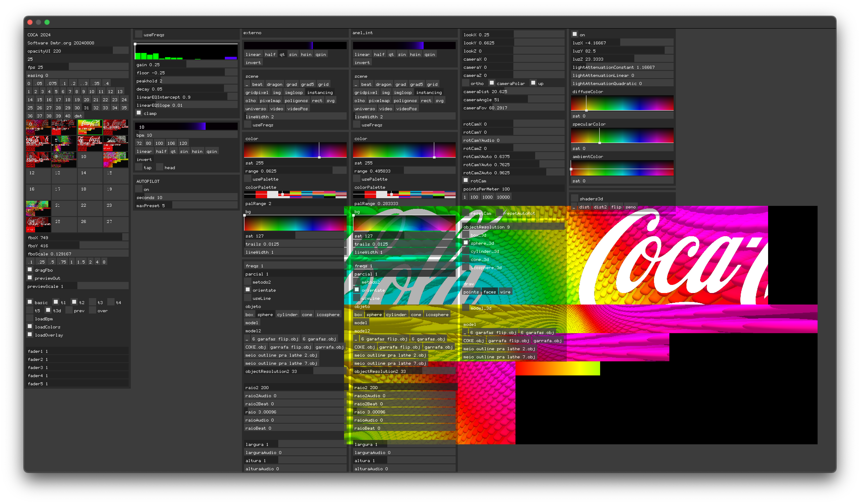Adjust the opacityUI slider
860x504 pixels.
78,51
